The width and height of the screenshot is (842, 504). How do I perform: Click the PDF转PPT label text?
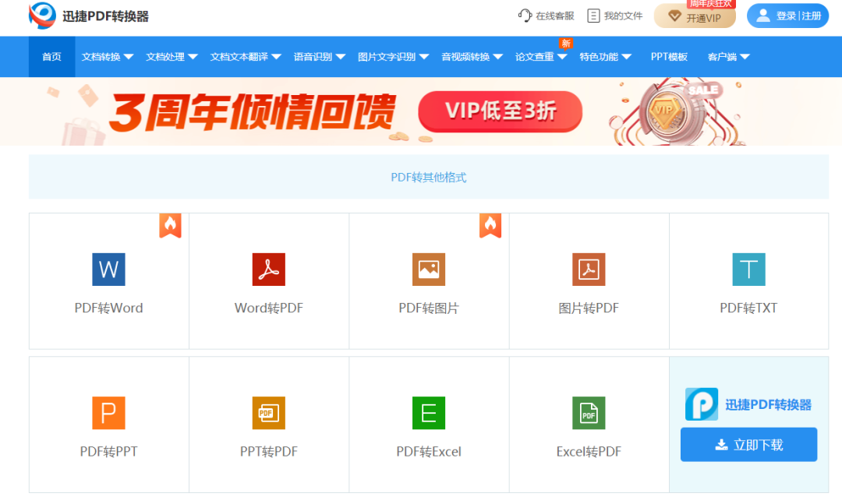point(108,451)
